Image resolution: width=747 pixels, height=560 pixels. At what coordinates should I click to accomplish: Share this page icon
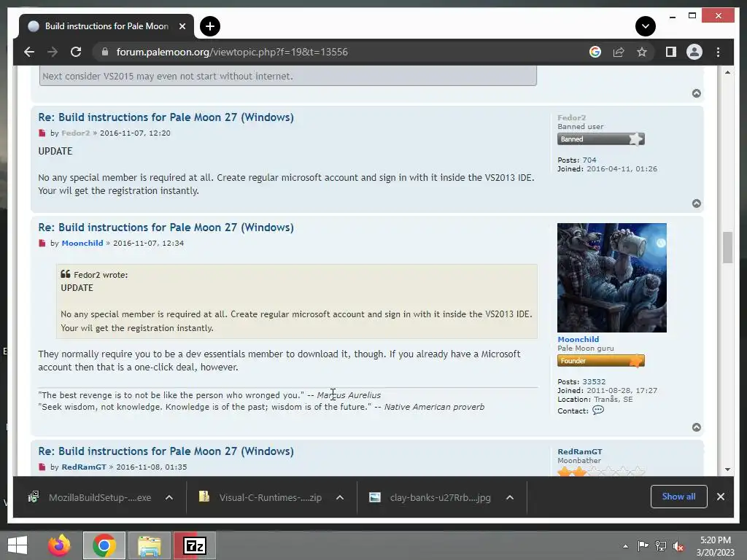(x=619, y=52)
